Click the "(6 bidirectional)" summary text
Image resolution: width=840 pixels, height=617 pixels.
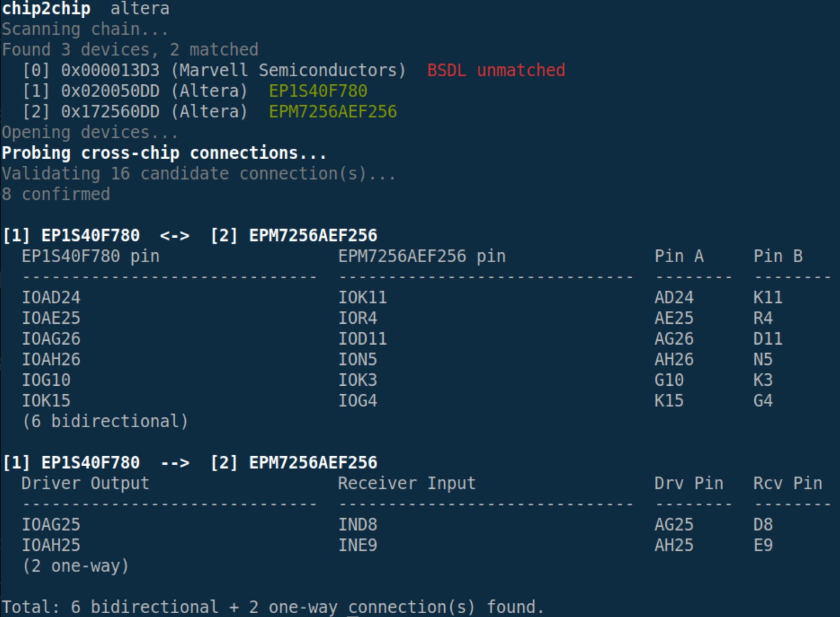105,421
